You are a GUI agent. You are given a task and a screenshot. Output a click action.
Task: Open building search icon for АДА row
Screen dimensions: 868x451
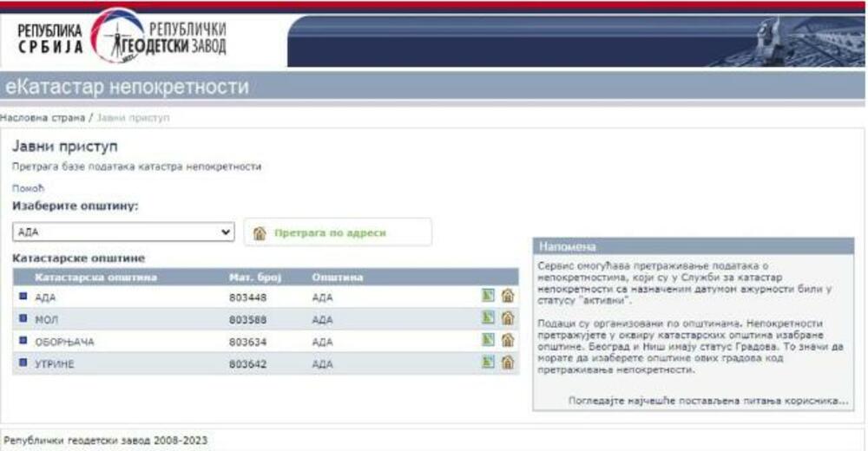tap(508, 296)
